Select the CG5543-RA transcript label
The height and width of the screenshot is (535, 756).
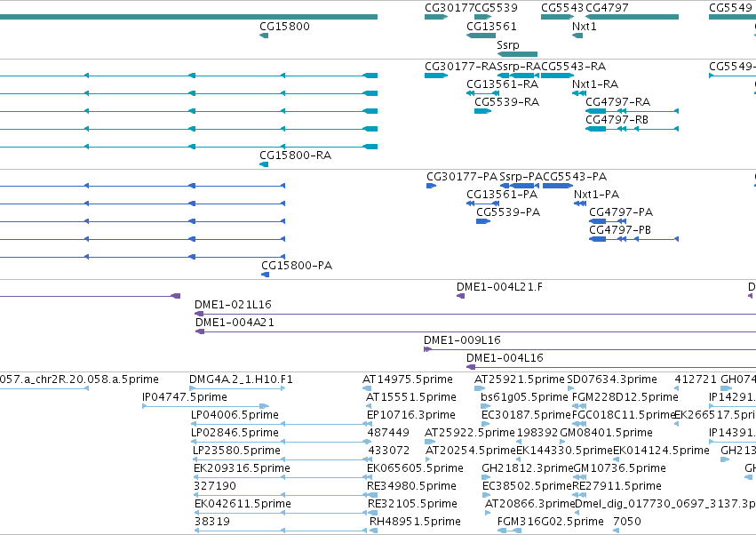pyautogui.click(x=573, y=67)
